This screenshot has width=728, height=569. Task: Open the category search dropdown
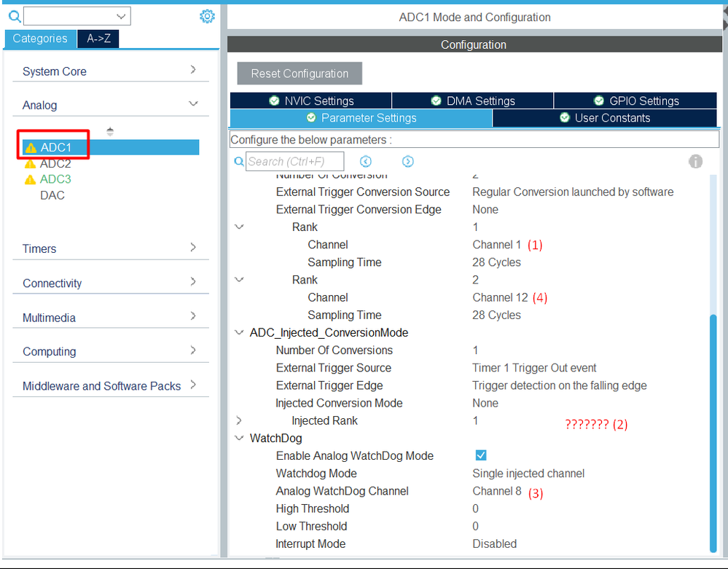(x=121, y=17)
